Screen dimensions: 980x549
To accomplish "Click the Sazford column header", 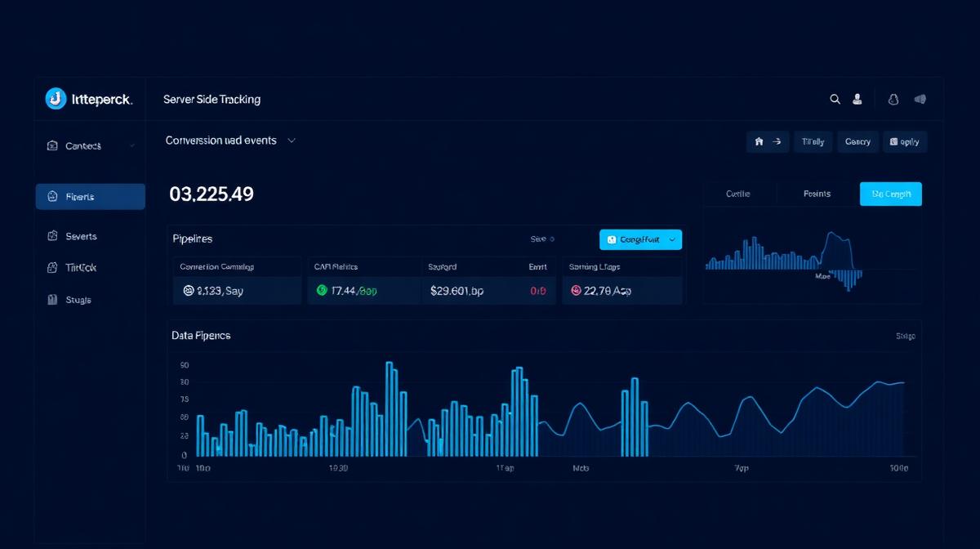I will 443,266.
